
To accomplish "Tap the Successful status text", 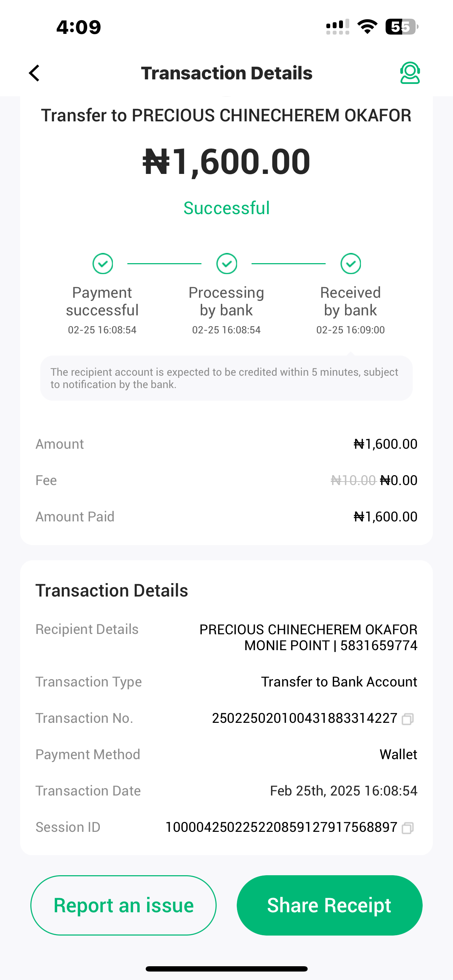I will 227,208.
